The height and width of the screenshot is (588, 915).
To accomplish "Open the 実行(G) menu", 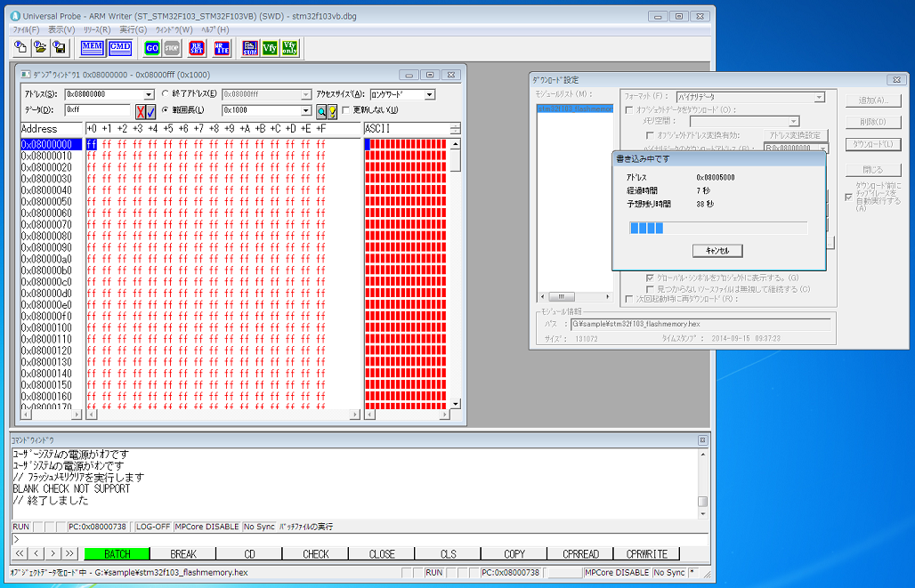I will pyautogui.click(x=133, y=29).
